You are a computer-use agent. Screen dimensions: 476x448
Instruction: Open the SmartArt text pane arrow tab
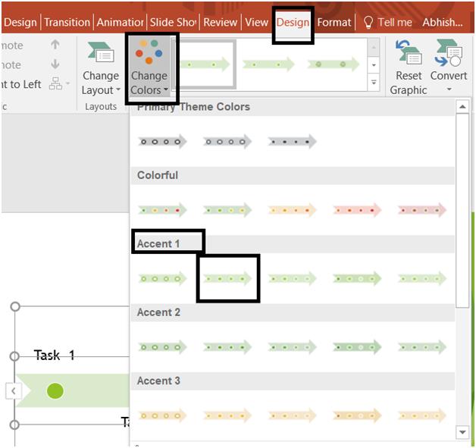tap(14, 391)
